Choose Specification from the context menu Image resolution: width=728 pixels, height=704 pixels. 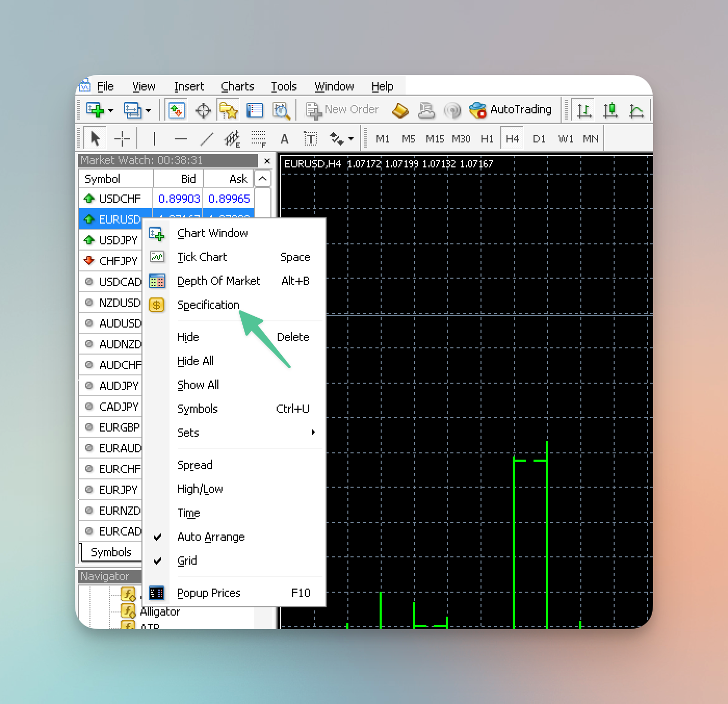tap(208, 305)
